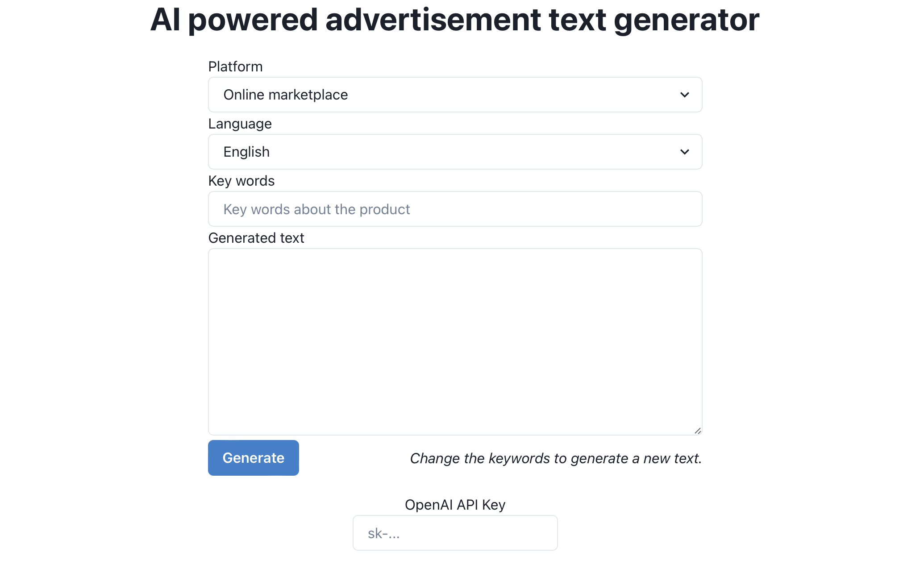Image resolution: width=924 pixels, height=573 pixels.
Task: Select the 'Online marketplace' option
Action: (x=286, y=95)
